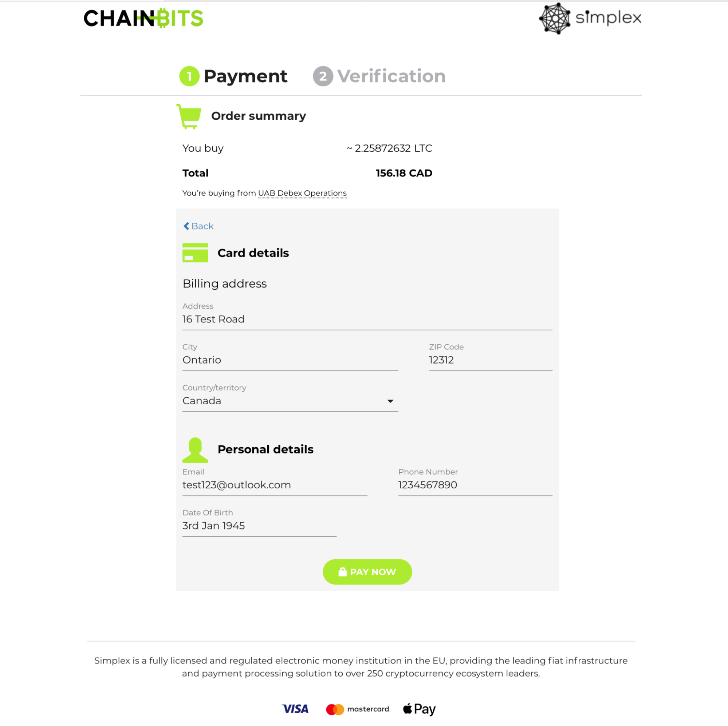The image size is (728, 726).
Task: Click the Email input field
Action: [275, 485]
